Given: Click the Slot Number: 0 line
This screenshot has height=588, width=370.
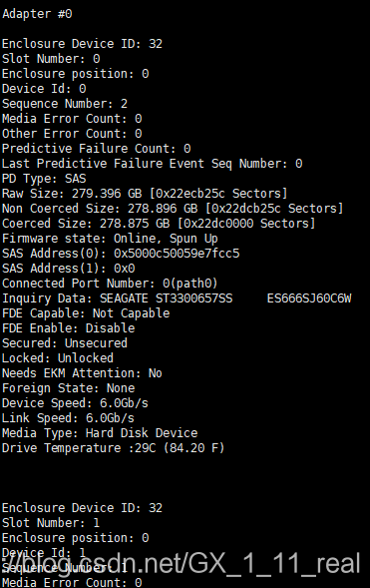Looking at the screenshot, I should point(51,59).
